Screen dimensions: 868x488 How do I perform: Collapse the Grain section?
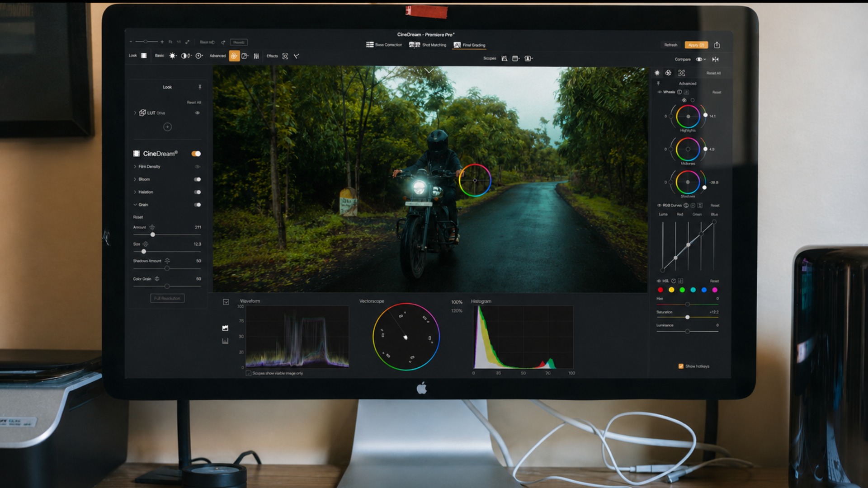135,205
